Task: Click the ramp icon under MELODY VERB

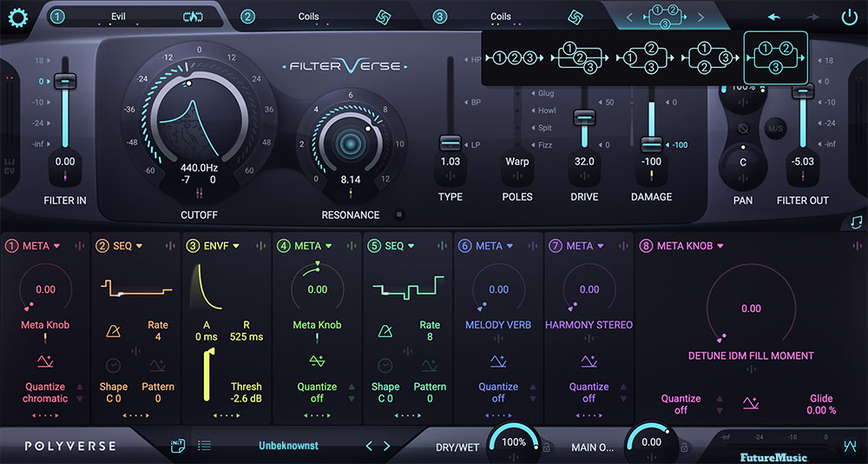Action: 498,362
